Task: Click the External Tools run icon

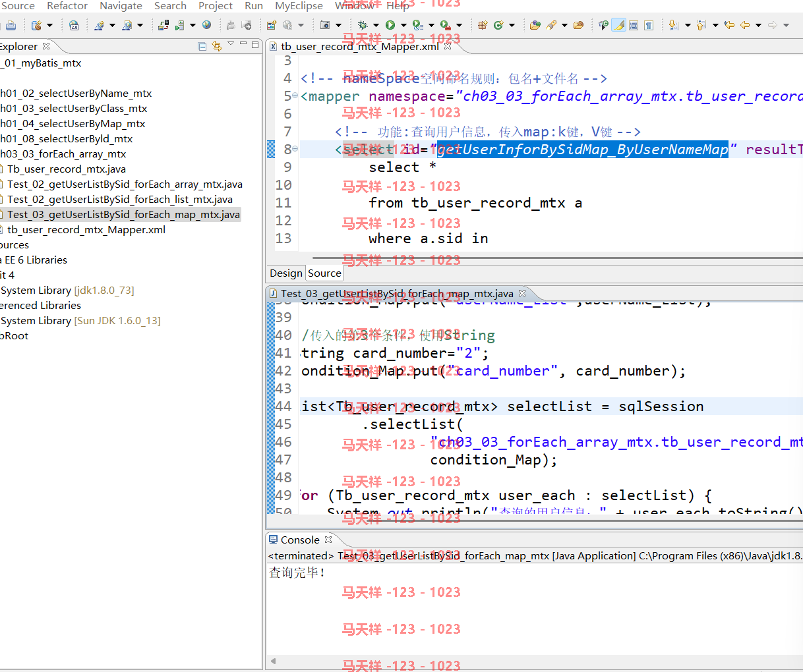Action: click(445, 25)
